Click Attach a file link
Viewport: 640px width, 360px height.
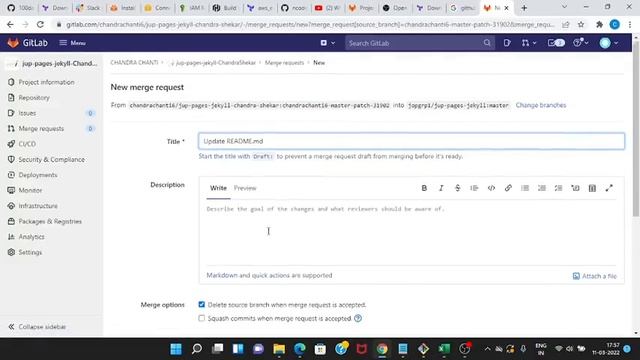595,276
